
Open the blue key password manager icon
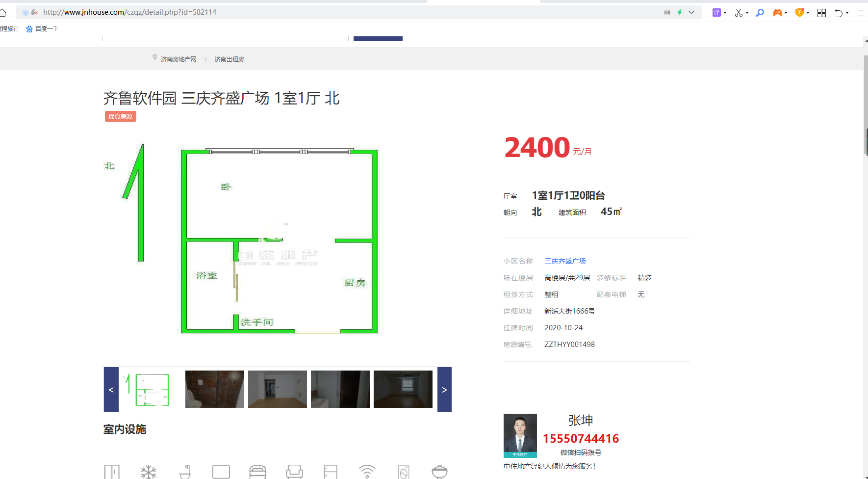[760, 13]
